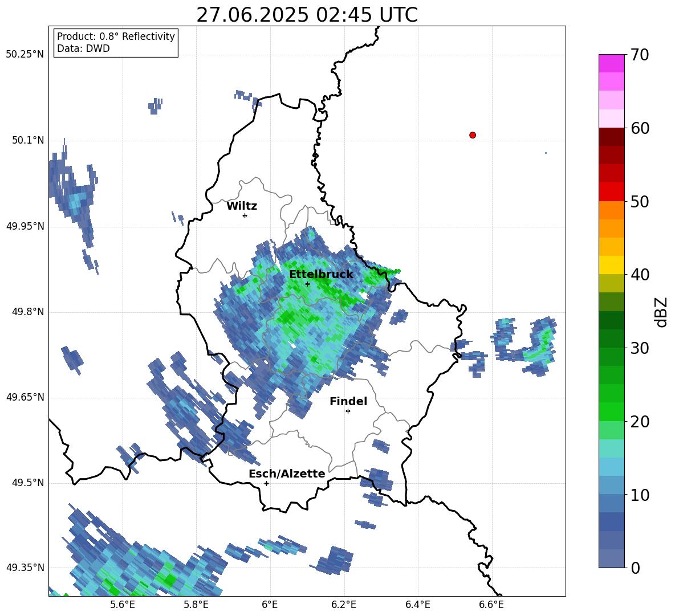Click the Esch/Alzette station cross marker
Image resolution: width=675 pixels, height=616 pixels.
[266, 483]
